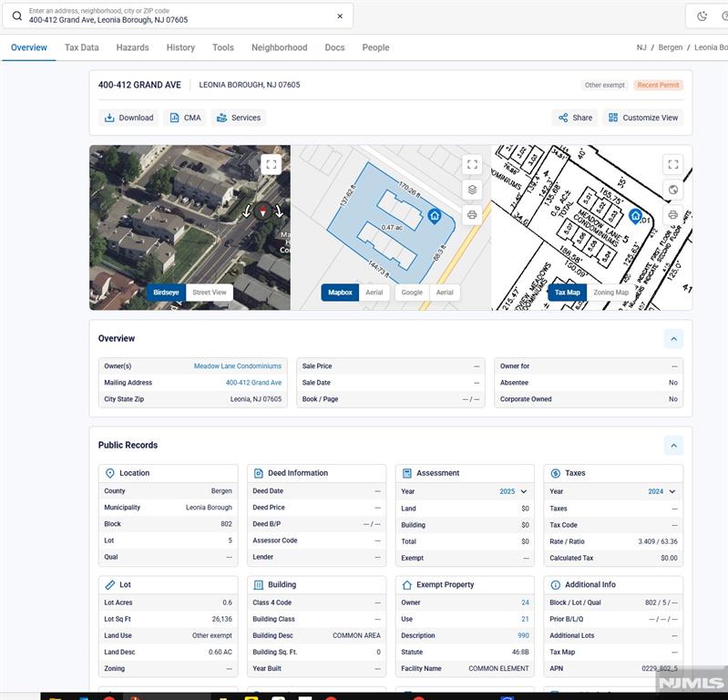Open owner link Meadow Lane Condominiums
728x700 pixels.
click(x=238, y=366)
